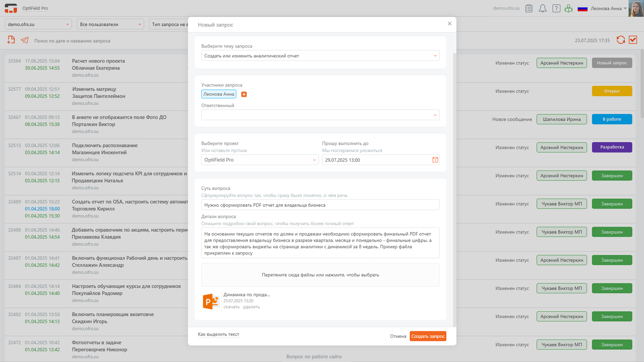Click the refresh list icon
The height and width of the screenshot is (362, 644).
[621, 40]
